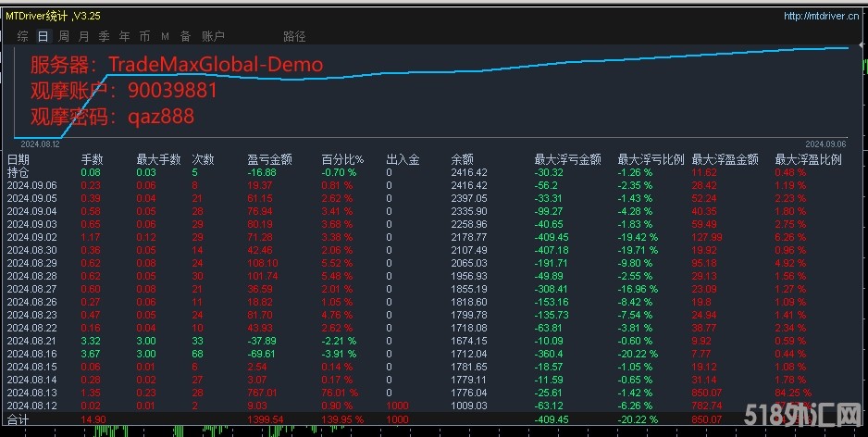Click the 路径 path button
This screenshot has width=868, height=437.
pyautogui.click(x=294, y=36)
